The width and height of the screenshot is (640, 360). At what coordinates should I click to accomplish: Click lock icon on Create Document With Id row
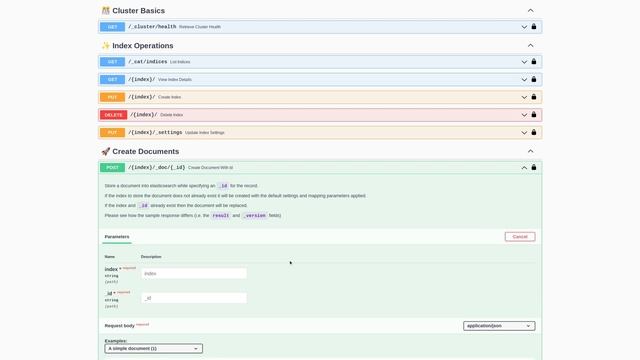(x=534, y=167)
